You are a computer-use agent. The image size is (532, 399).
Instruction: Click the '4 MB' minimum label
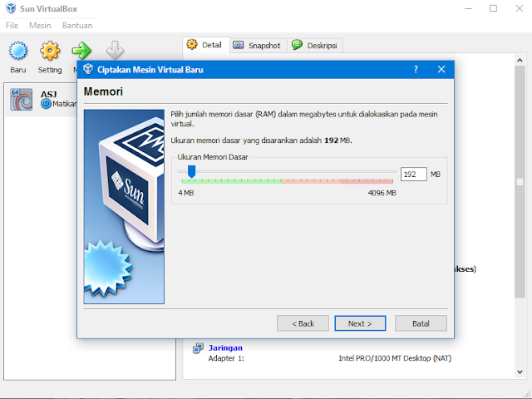click(186, 193)
